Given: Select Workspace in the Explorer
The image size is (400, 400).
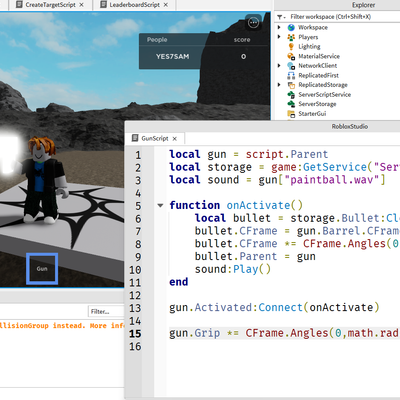Looking at the screenshot, I should 313,27.
